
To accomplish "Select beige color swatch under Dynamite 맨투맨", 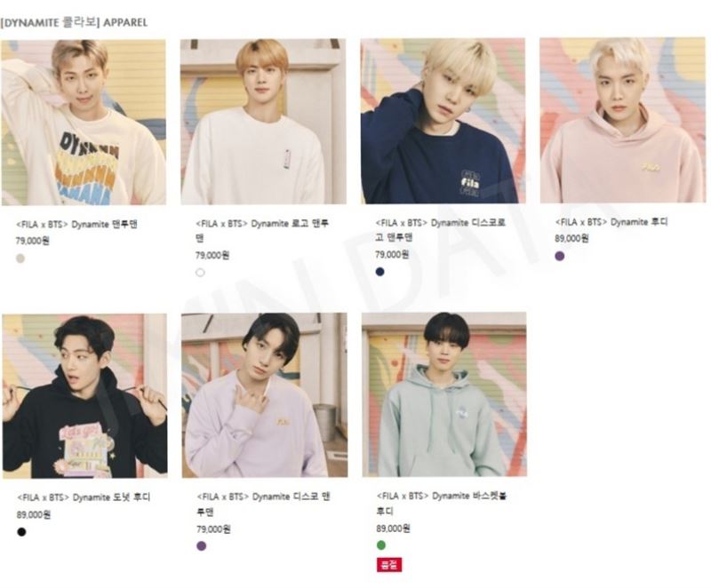I will pyautogui.click(x=20, y=258).
